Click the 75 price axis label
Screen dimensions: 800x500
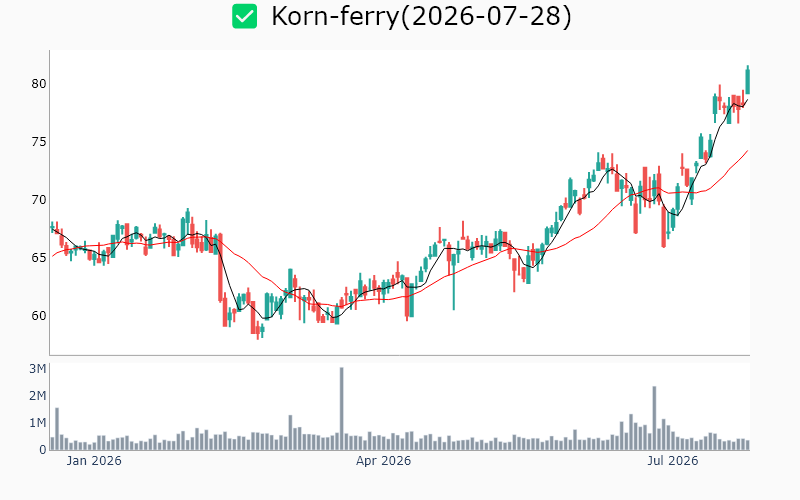tap(39, 141)
